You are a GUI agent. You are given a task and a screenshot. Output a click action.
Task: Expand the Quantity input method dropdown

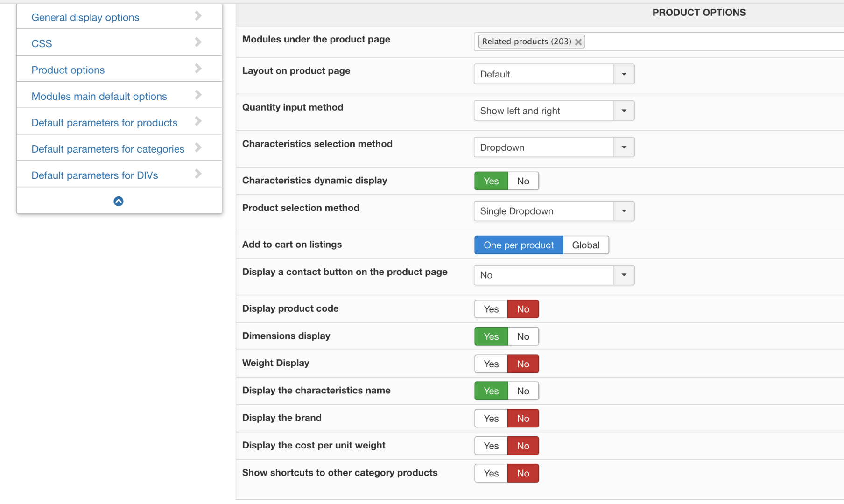click(x=554, y=111)
